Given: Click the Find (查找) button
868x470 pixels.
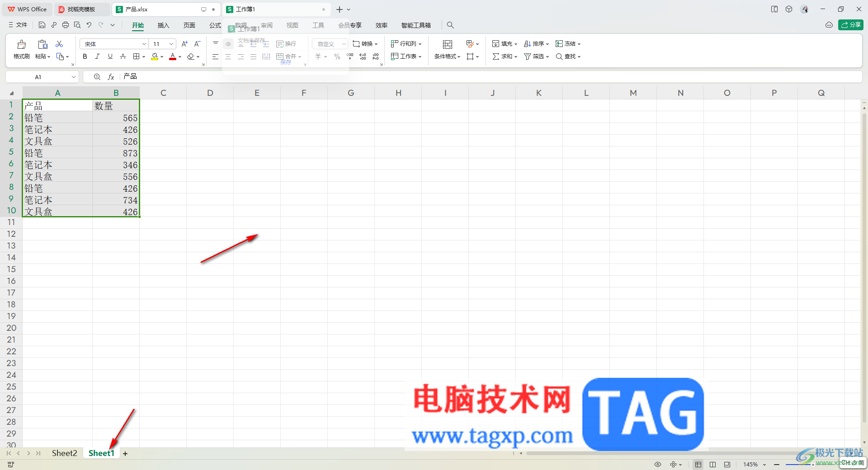Looking at the screenshot, I should pyautogui.click(x=568, y=56).
